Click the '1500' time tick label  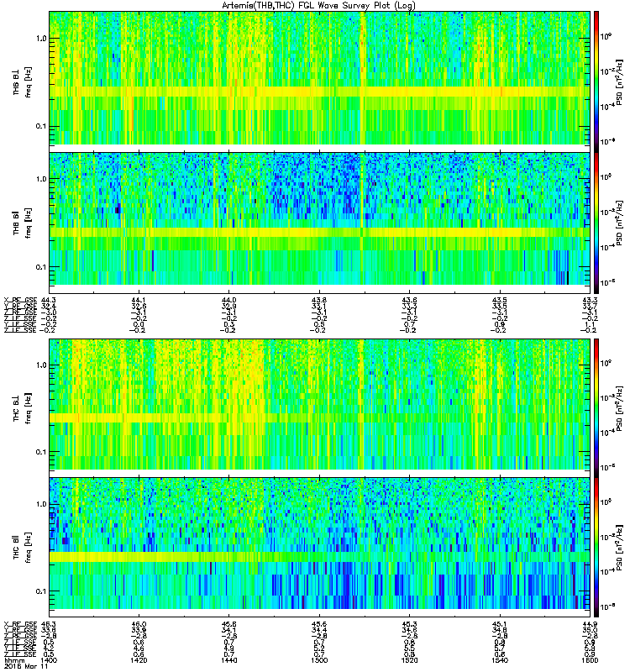click(x=319, y=660)
